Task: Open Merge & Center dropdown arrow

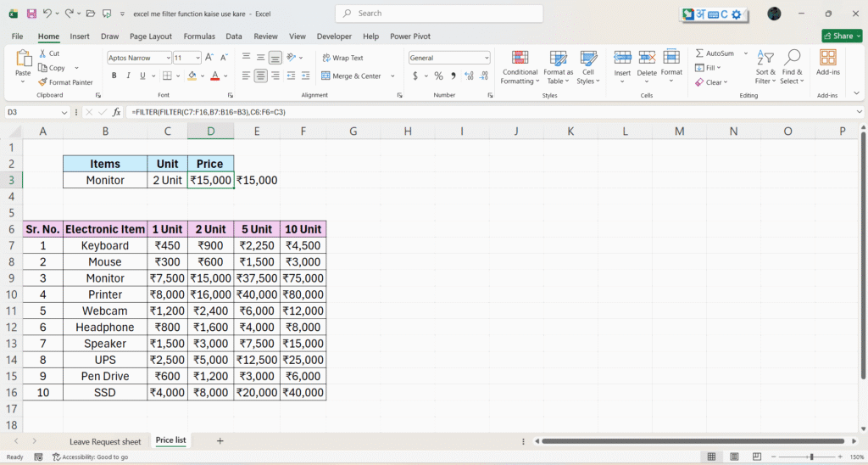Action: pos(392,76)
